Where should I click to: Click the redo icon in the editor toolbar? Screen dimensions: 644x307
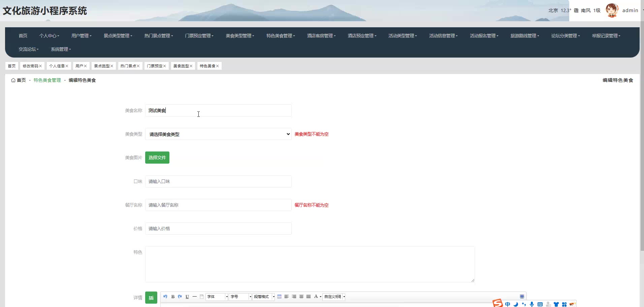180,297
